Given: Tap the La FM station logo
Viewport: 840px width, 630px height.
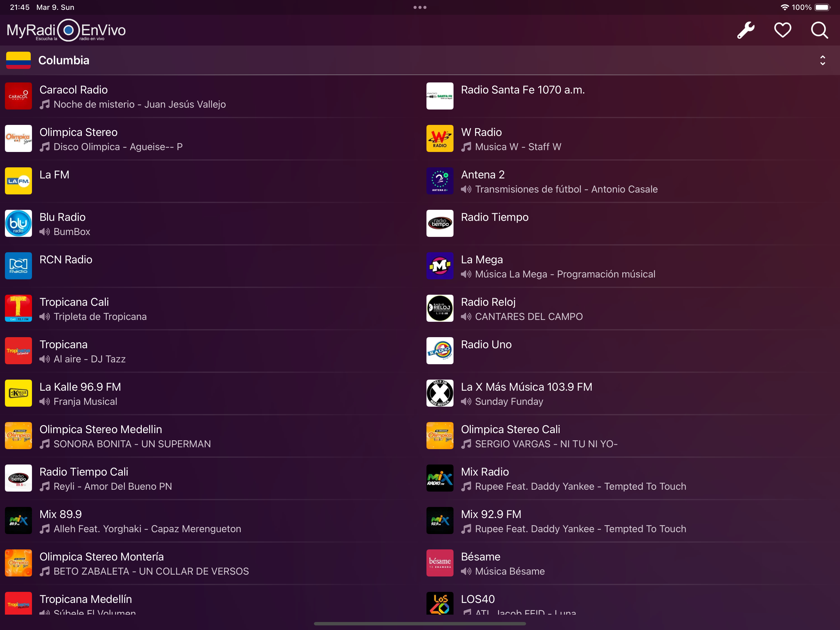Looking at the screenshot, I should (x=18, y=181).
